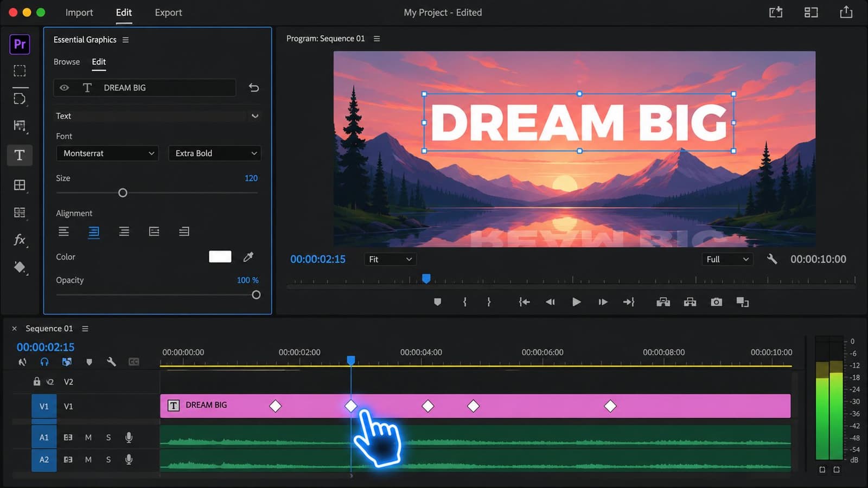Open the monitor settings wrench
Viewport: 868px width, 488px height.
(x=772, y=259)
